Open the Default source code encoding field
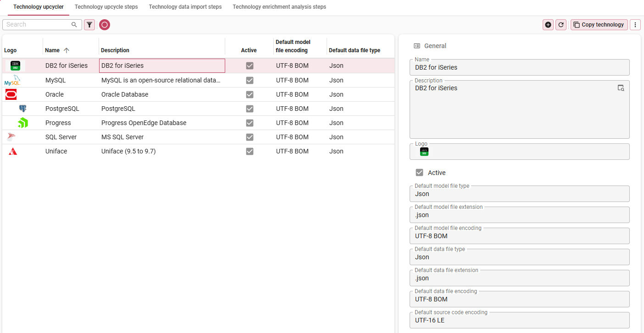The image size is (644, 333). point(519,320)
